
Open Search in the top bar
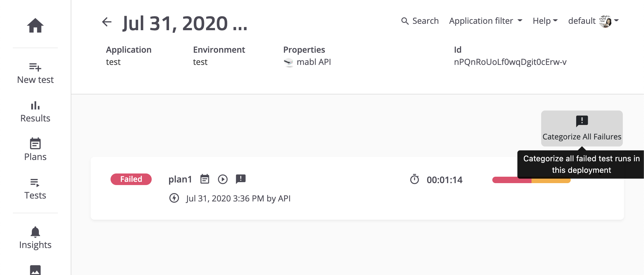coord(420,21)
